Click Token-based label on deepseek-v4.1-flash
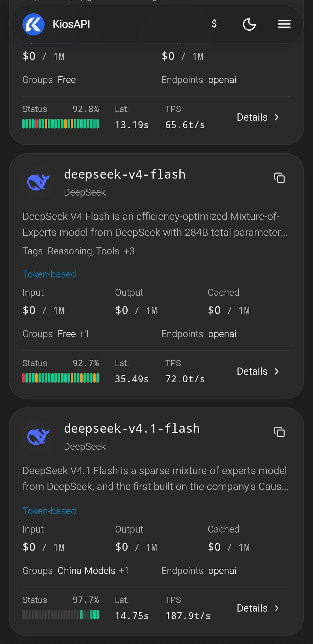 [x=49, y=511]
